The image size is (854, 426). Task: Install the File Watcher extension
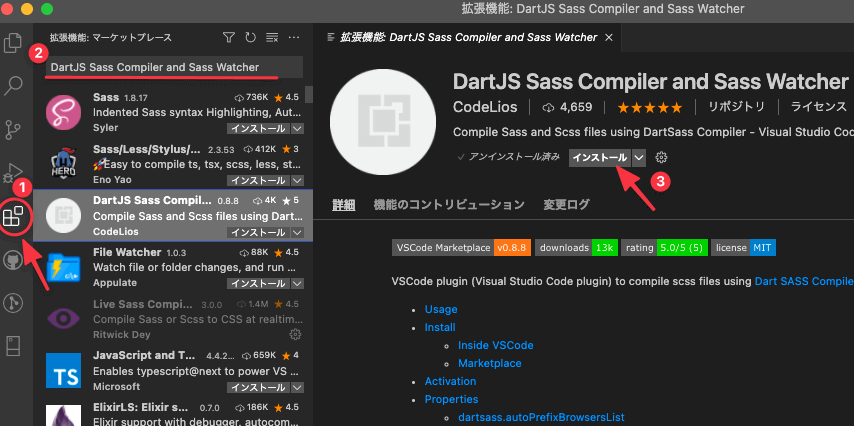pos(259,284)
